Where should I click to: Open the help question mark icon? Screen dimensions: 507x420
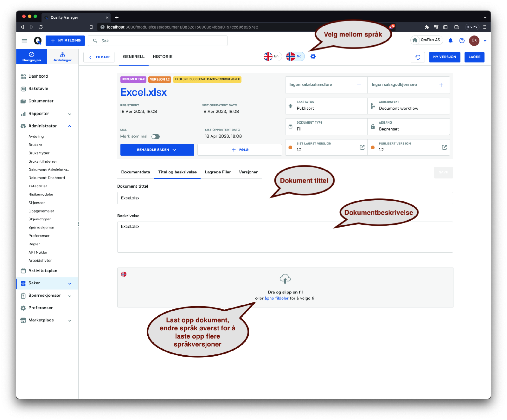click(462, 41)
